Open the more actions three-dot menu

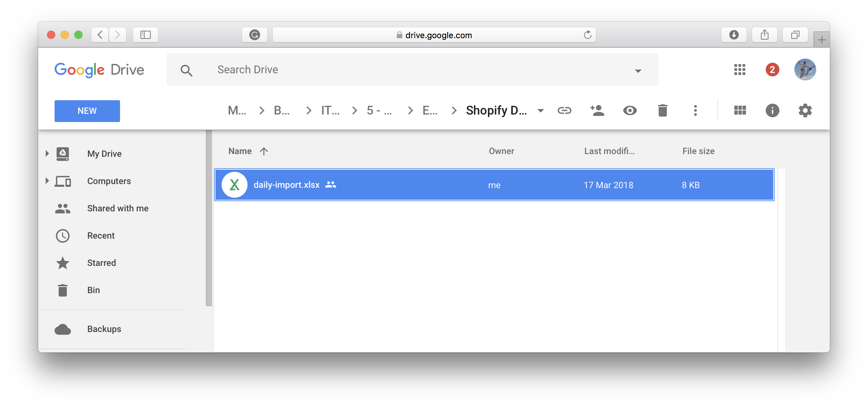click(x=695, y=110)
